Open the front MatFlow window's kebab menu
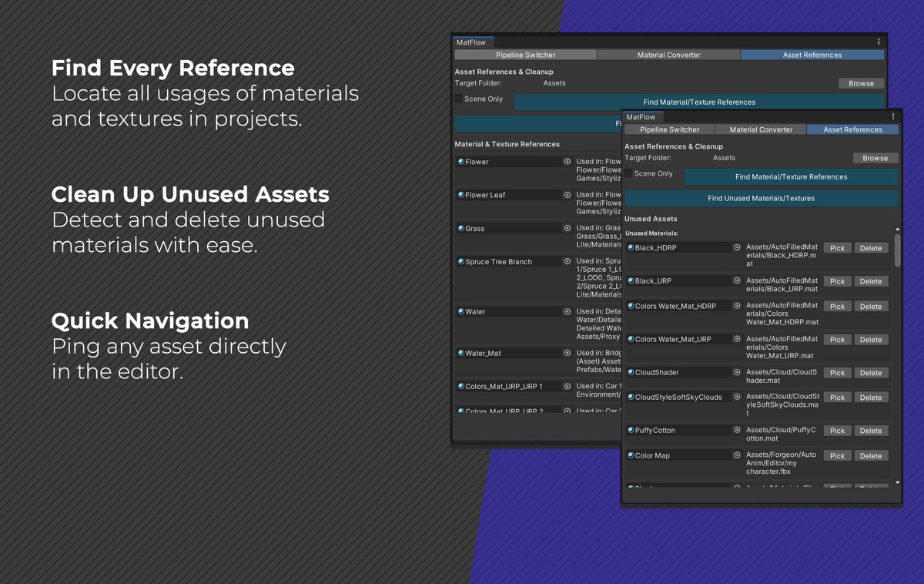The width and height of the screenshot is (924, 584). pyautogui.click(x=893, y=117)
